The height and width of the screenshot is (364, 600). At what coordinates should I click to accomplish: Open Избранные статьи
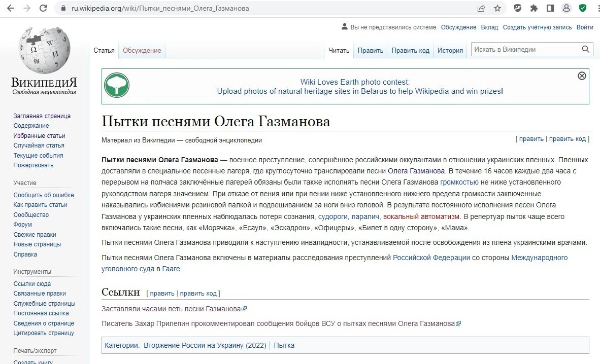click(40, 136)
